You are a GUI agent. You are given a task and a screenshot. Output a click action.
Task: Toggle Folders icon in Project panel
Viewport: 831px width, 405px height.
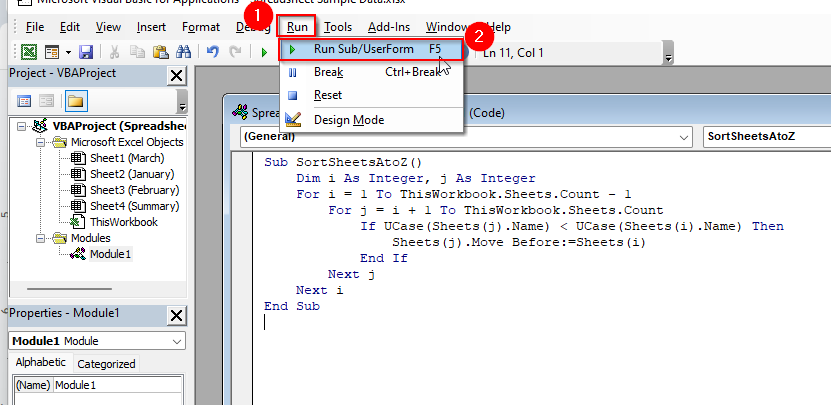(x=76, y=101)
